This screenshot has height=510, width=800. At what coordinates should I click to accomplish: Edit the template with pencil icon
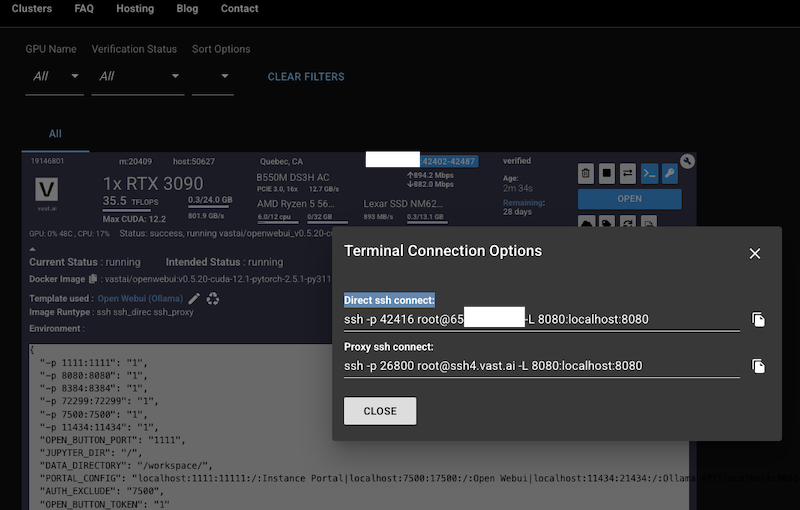[x=194, y=298]
